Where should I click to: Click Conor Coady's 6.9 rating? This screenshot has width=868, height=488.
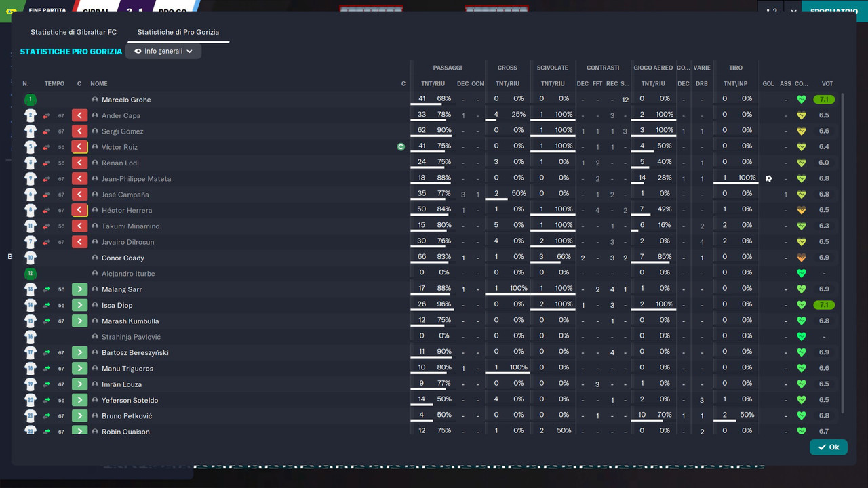pos(824,258)
